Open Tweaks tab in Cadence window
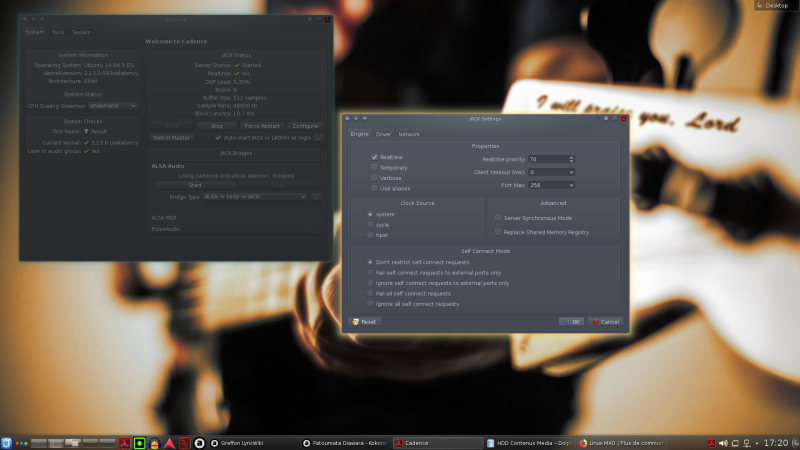This screenshot has width=800, height=450. tap(81, 32)
